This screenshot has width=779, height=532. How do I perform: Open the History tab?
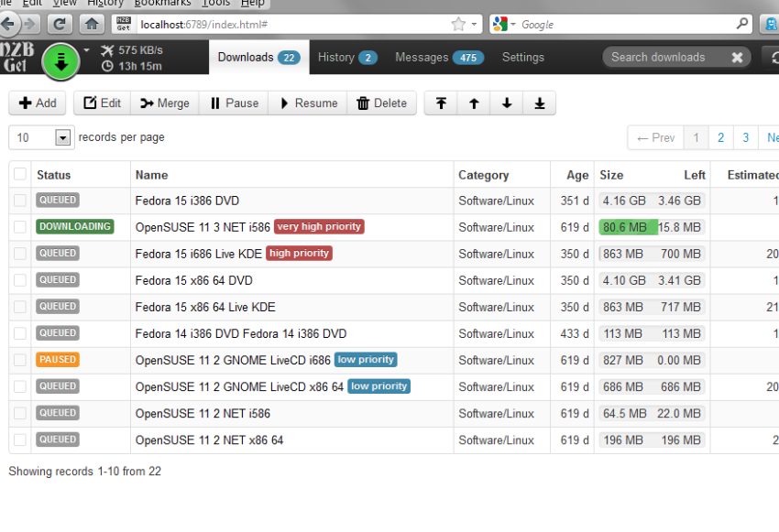tap(347, 58)
